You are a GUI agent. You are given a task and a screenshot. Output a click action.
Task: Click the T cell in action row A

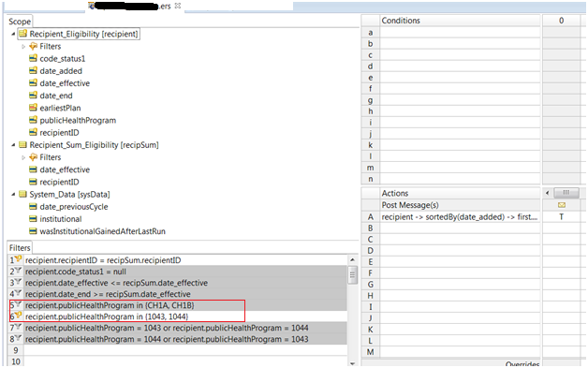(562, 217)
